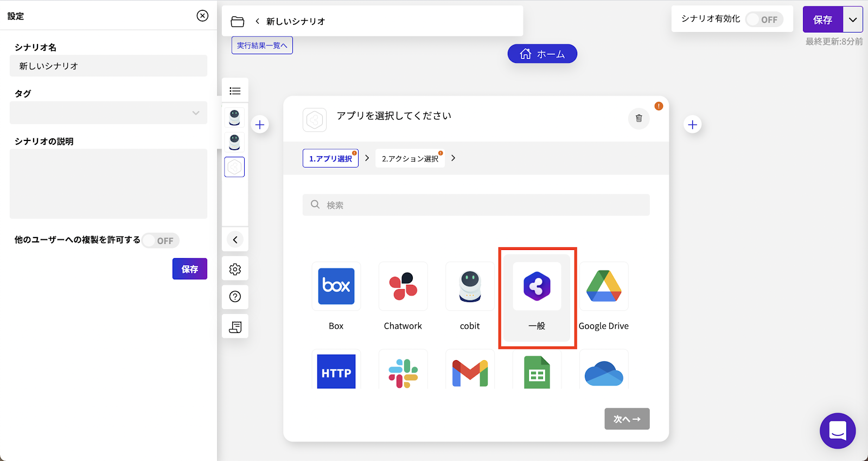Add a step with the left plus button
Screen dimensions: 868x461
pos(260,125)
